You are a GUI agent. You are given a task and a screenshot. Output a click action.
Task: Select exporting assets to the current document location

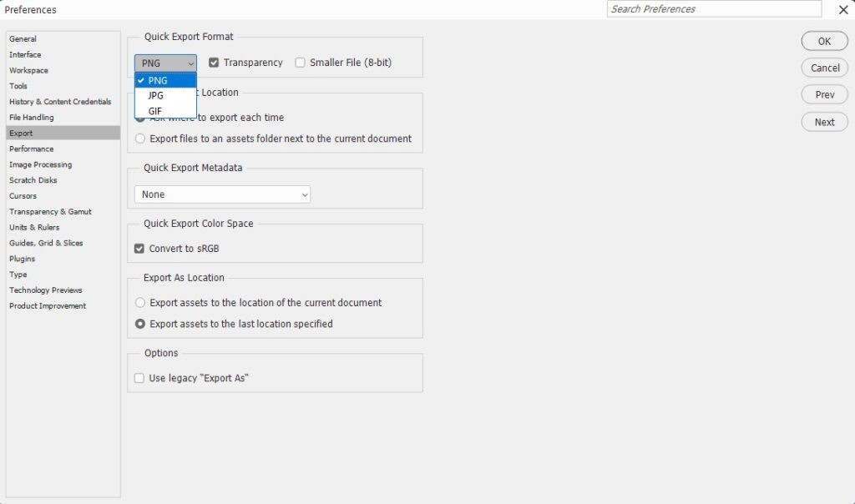(139, 303)
